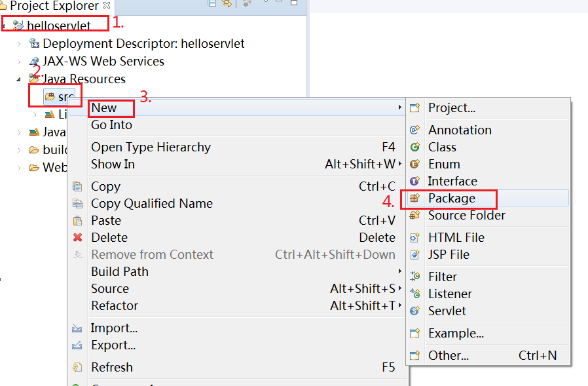Click the Class icon in New submenu
Image resolution: width=588 pixels, height=386 pixels.
414,147
